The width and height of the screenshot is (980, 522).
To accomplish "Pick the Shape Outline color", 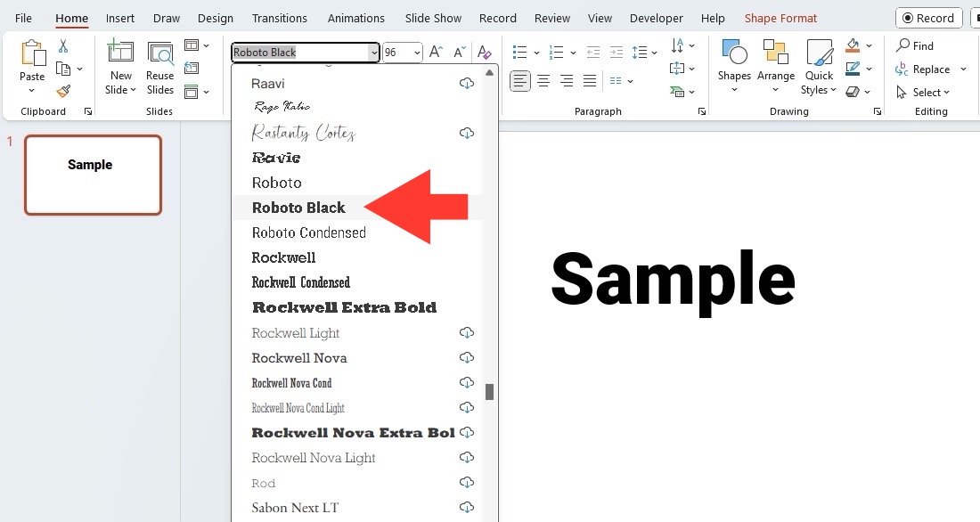I will (x=853, y=68).
